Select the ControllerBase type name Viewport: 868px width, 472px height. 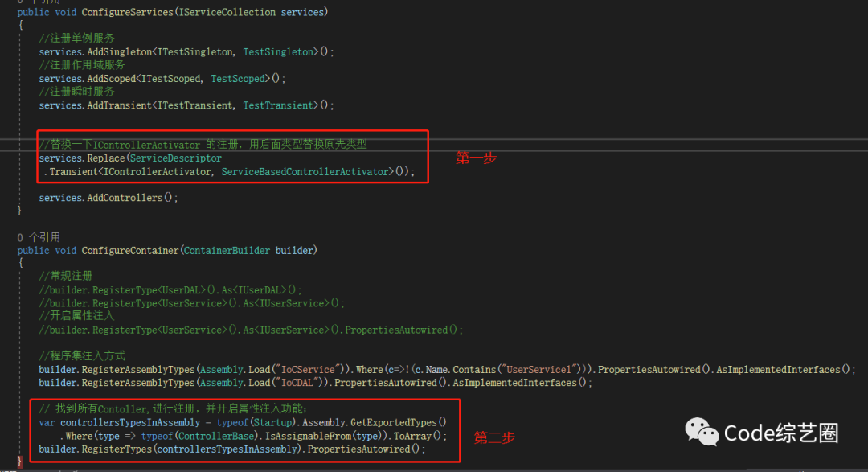216,436
